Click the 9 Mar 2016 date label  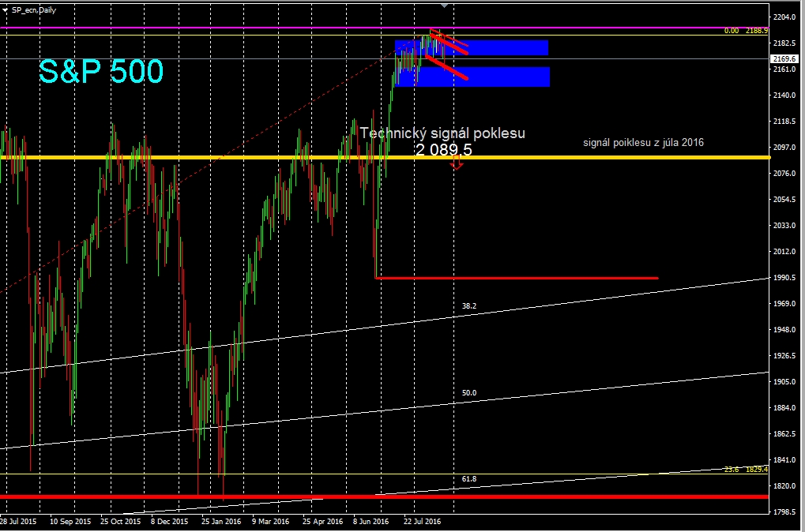coord(270,521)
